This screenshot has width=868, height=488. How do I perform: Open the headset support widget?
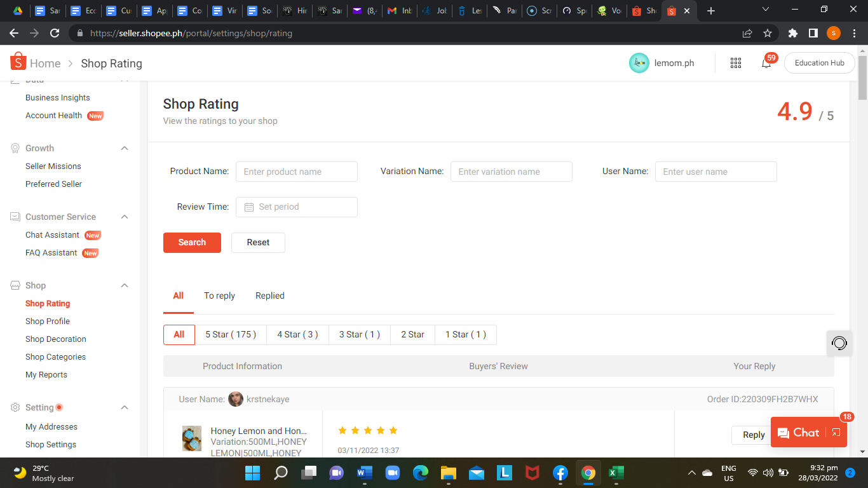click(x=839, y=344)
